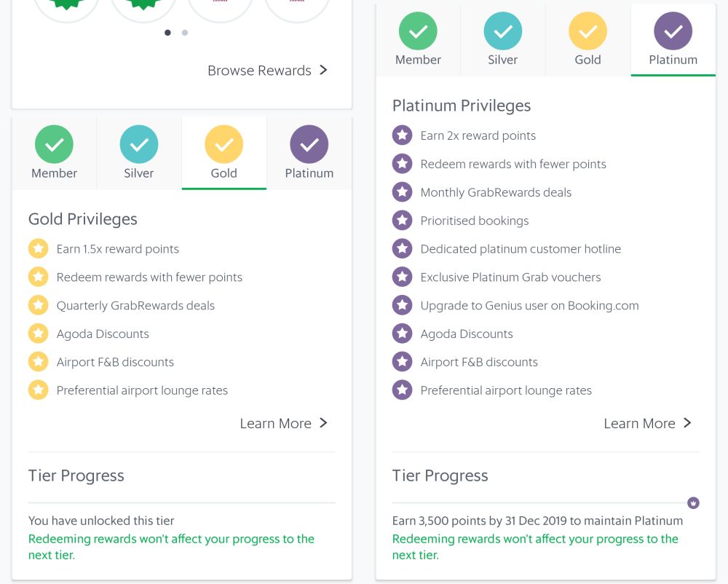The image size is (728, 584).
Task: Click the purple crown icon on tier progress bar
Action: pos(693,502)
